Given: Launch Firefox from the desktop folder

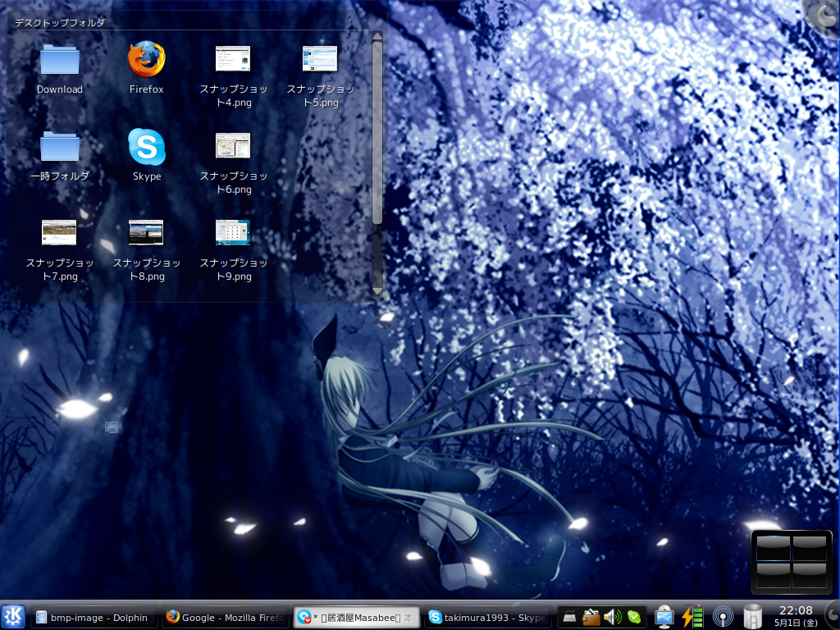Looking at the screenshot, I should [x=146, y=59].
